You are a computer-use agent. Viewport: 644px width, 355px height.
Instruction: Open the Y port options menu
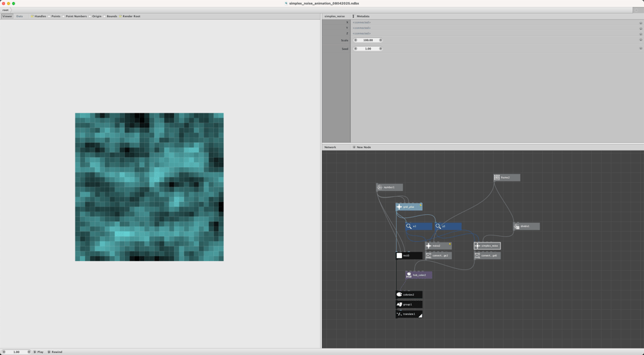(640, 29)
